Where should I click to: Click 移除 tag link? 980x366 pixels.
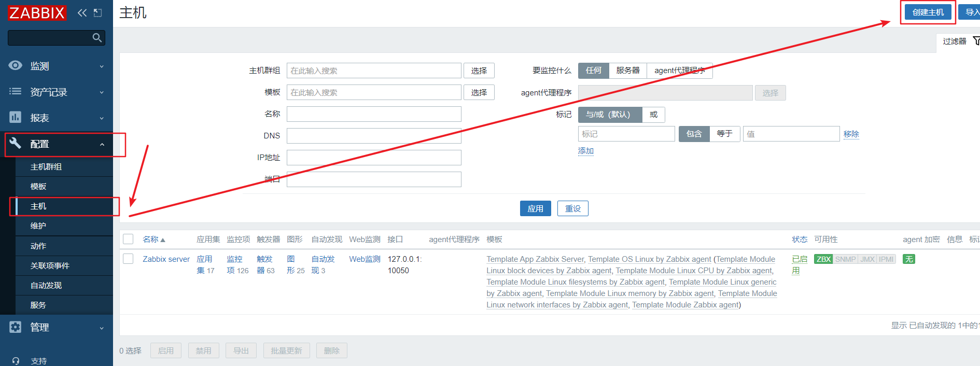click(851, 134)
